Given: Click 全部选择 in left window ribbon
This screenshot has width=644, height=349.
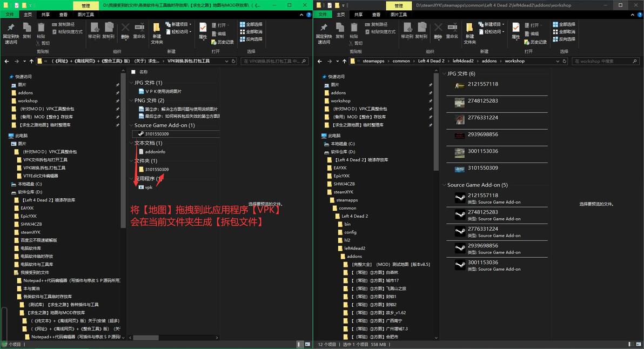Looking at the screenshot, I should pos(251,25).
